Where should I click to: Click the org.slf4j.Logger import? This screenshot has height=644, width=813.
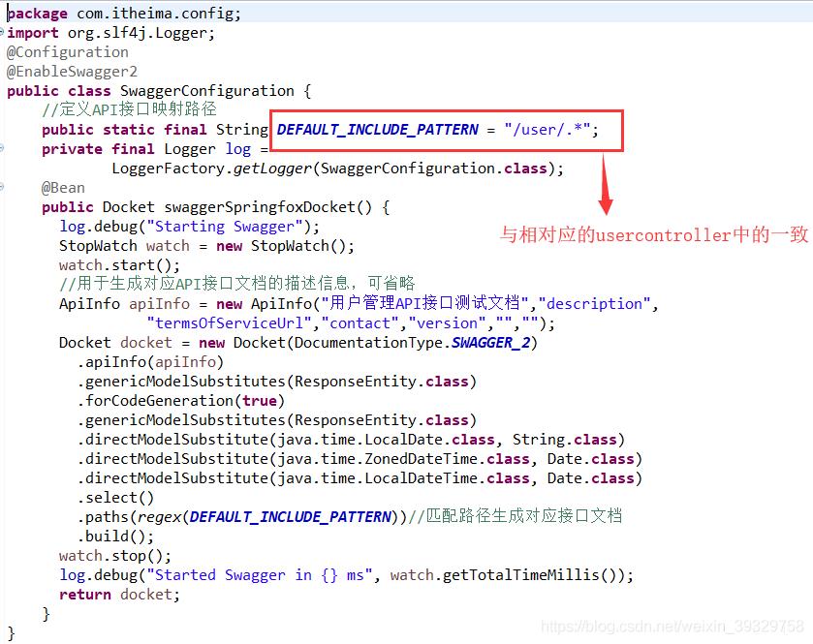coord(138,33)
